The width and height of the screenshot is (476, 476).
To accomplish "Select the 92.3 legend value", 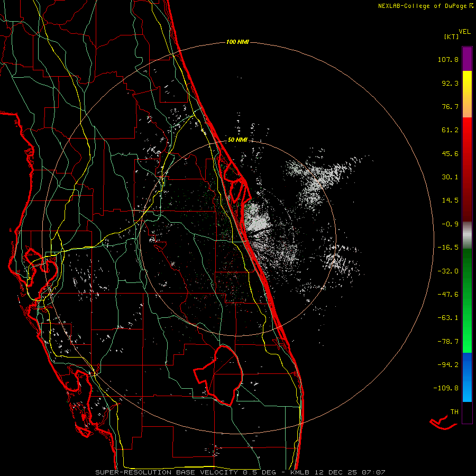I will coord(450,83).
